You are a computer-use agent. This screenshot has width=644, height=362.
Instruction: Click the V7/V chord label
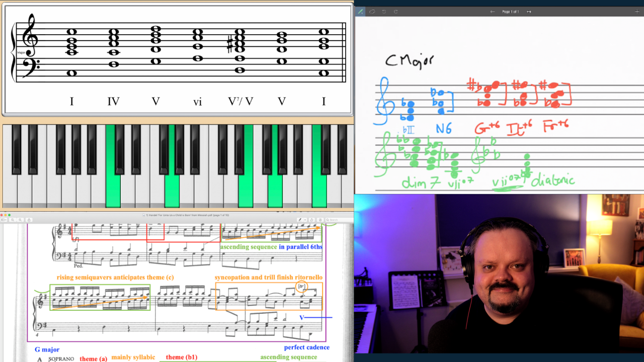pos(240,102)
